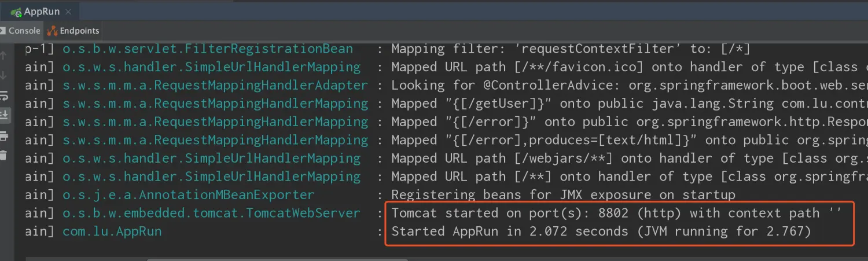Image resolution: width=868 pixels, height=261 pixels.
Task: Jump down the stack trace using the down arrow
Action: pyautogui.click(x=3, y=76)
